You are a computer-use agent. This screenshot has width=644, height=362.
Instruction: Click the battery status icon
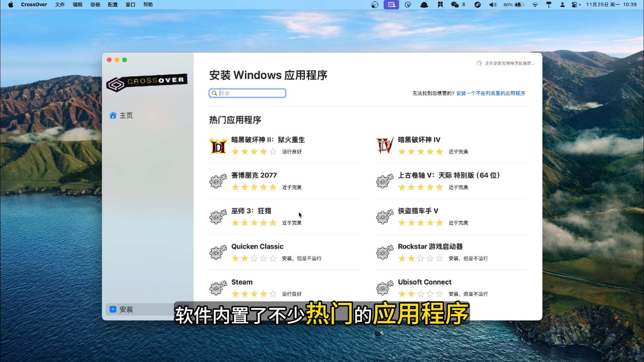519,5
